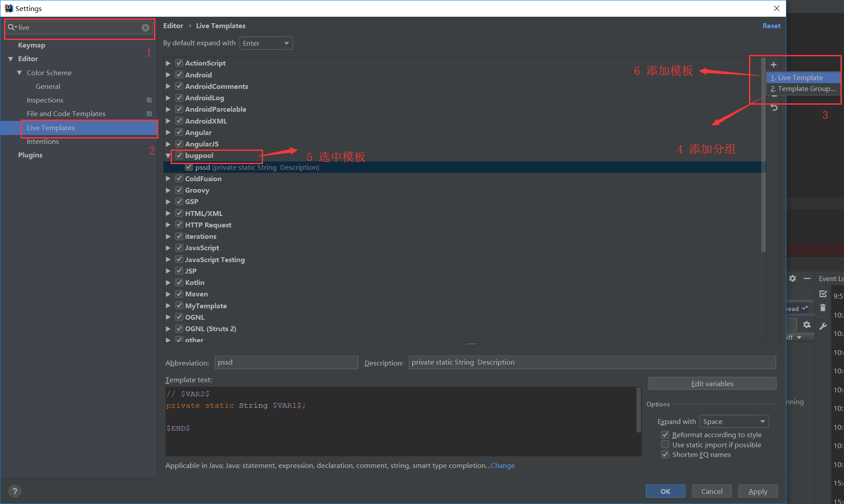Click the revert arrow icon beside template list
Image resolution: width=844 pixels, height=504 pixels.
point(774,108)
